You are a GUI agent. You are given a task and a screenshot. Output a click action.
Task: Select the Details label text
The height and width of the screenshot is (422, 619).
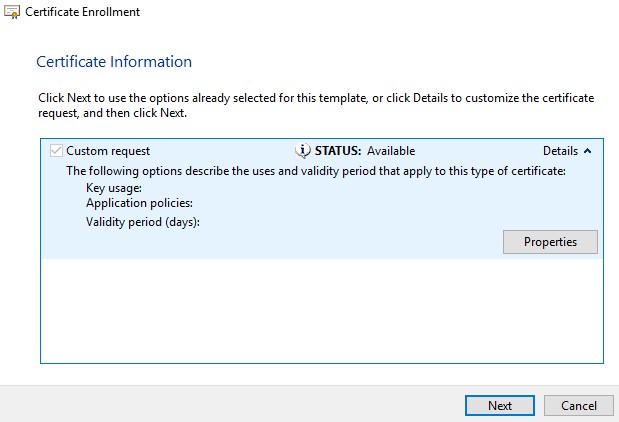560,151
